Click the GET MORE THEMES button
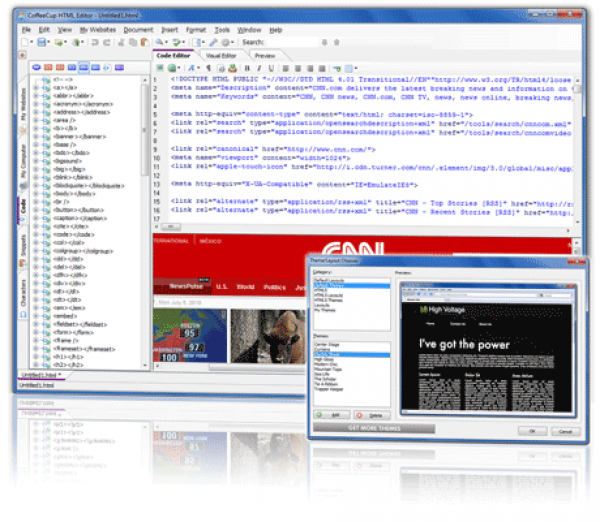This screenshot has height=522, width=600. point(374,428)
